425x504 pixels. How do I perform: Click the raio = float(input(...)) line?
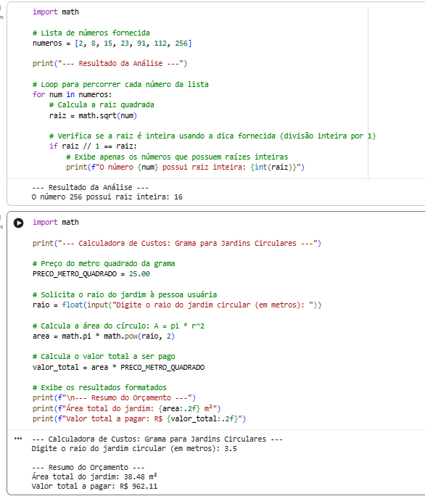point(177,305)
